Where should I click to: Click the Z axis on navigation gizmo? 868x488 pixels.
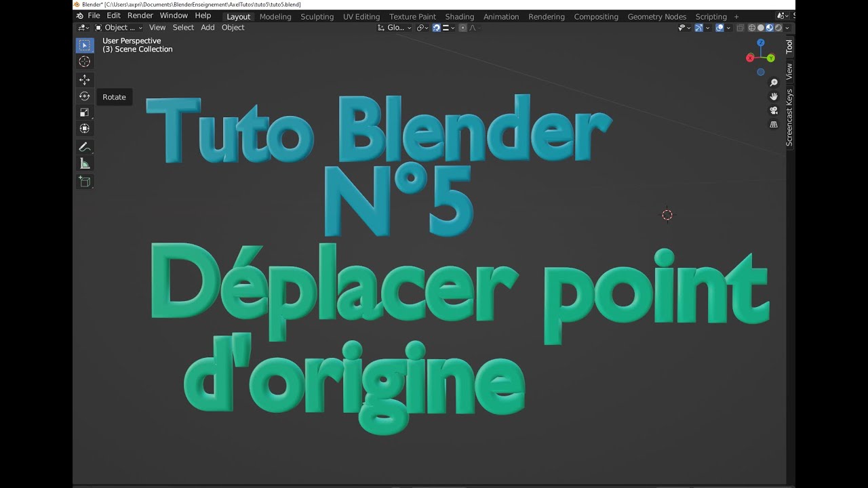[x=761, y=43]
